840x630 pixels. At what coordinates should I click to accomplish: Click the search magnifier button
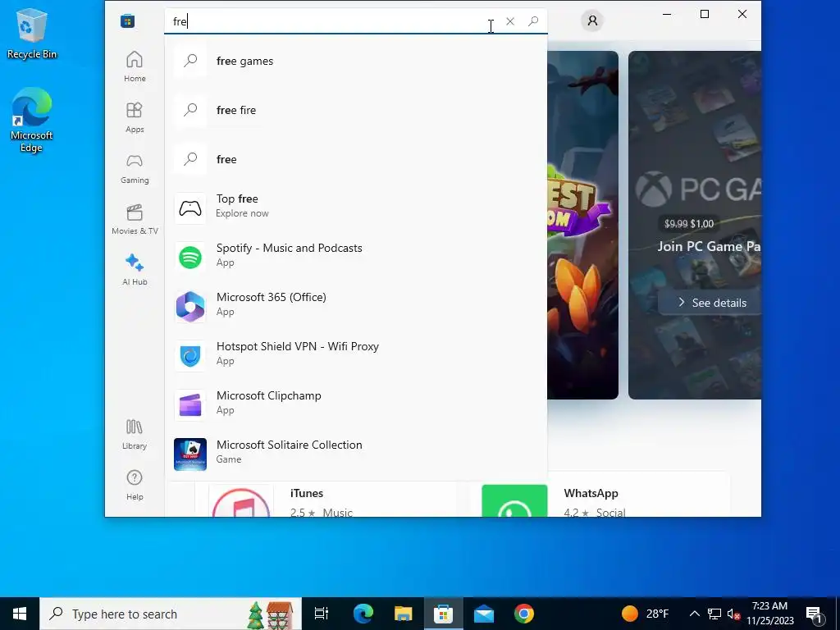click(533, 21)
